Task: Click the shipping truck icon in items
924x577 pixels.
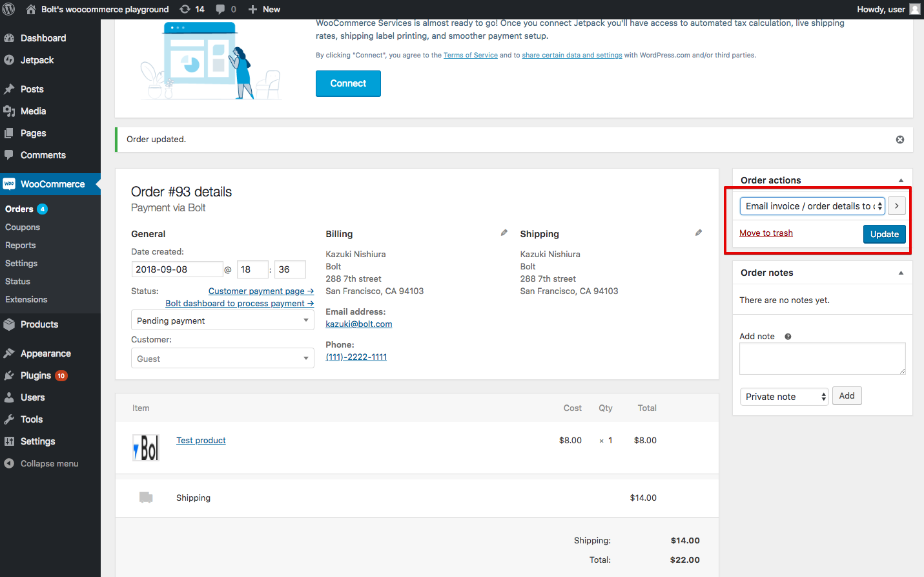Action: point(146,498)
